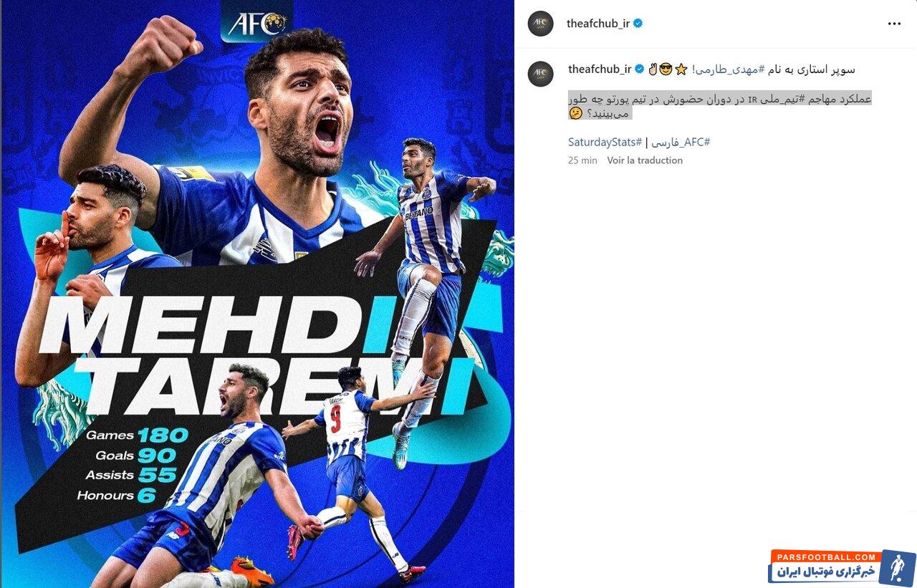Screen dimensions: 917x588
Task: Click the avatar beside the caption text
Action: coord(540,74)
